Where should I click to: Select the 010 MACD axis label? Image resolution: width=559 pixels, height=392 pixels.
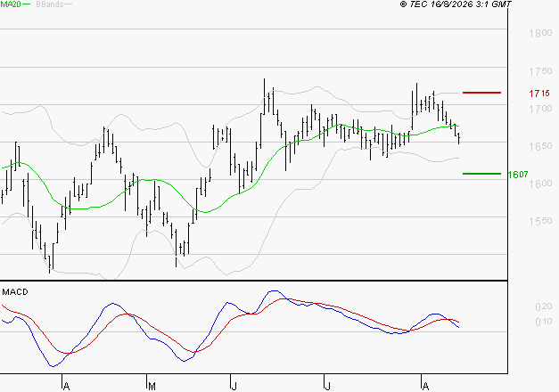pyautogui.click(x=544, y=322)
